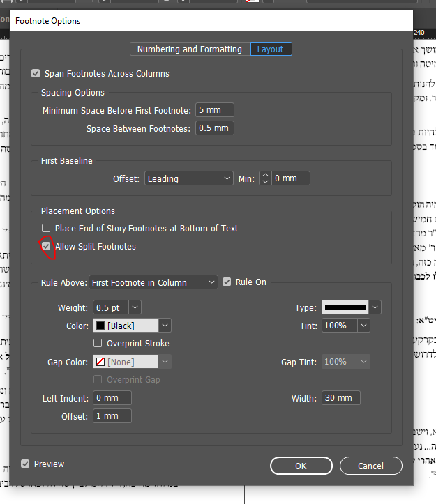This screenshot has width=436, height=504.
Task: Click the rule Offset field
Action: click(x=112, y=416)
